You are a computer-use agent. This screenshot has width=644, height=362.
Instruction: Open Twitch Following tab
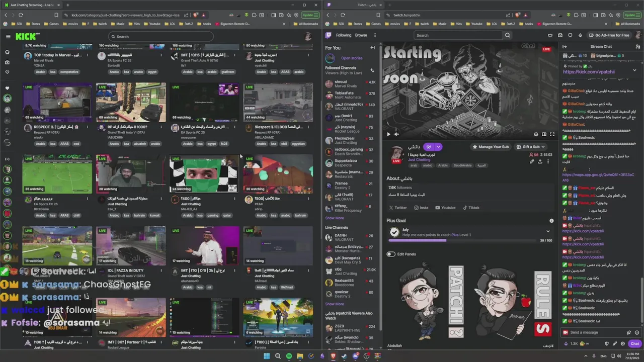(x=344, y=35)
